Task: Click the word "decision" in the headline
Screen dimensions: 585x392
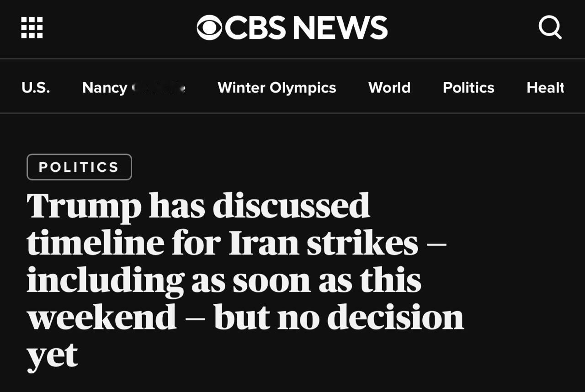Action: tap(395, 317)
